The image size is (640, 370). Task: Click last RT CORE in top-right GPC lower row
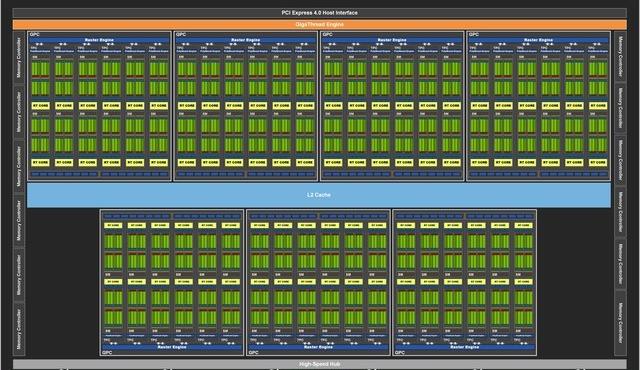tap(598, 162)
